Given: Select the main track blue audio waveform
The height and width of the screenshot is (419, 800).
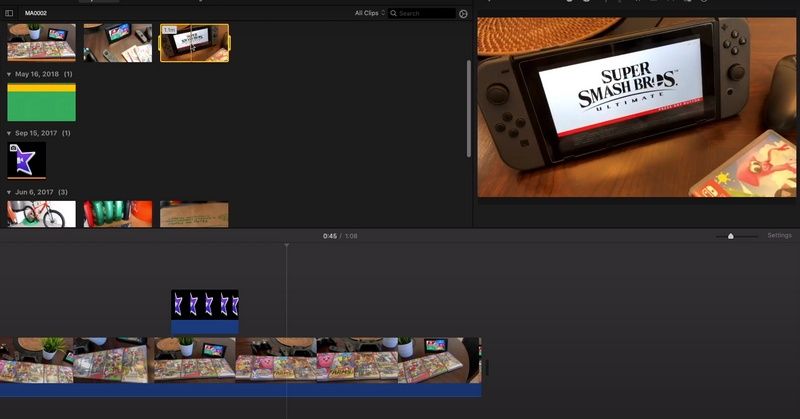Looking at the screenshot, I should [241, 390].
